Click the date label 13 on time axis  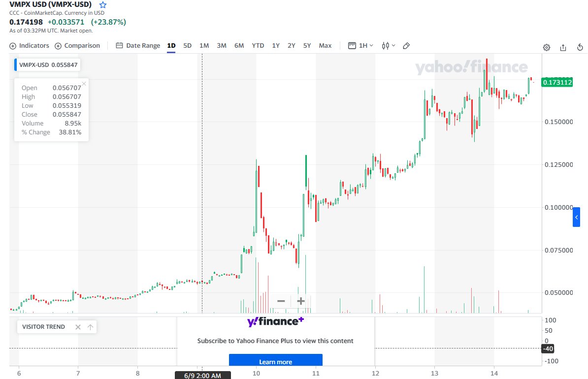coord(434,374)
